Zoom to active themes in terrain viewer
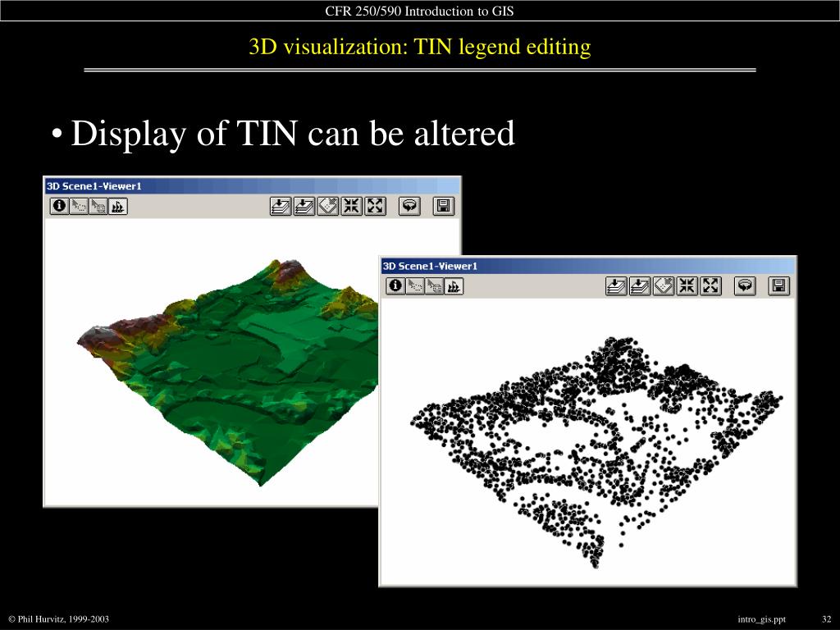 304,206
